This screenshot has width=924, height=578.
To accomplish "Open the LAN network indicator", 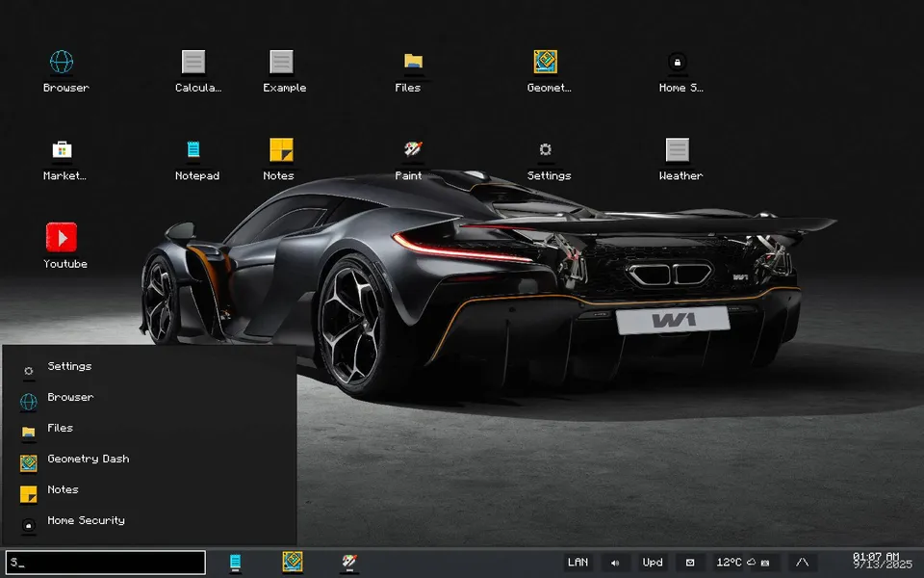I will click(x=577, y=563).
